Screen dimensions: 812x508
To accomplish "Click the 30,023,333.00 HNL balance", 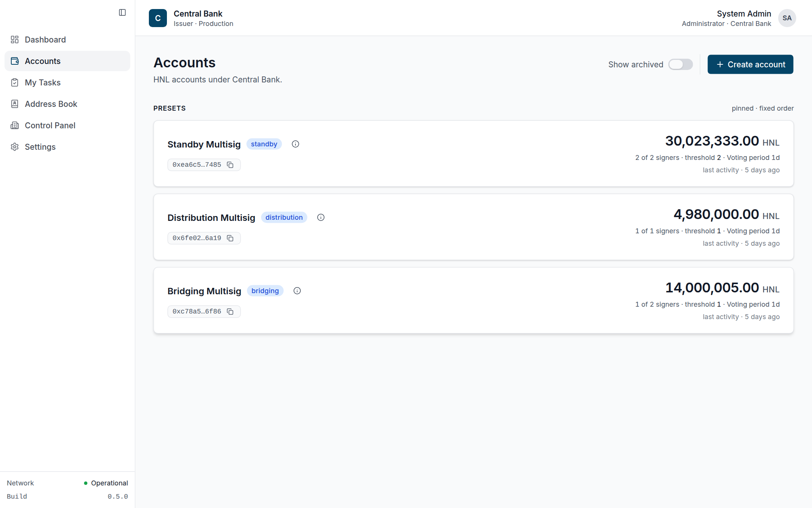I will pos(722,141).
